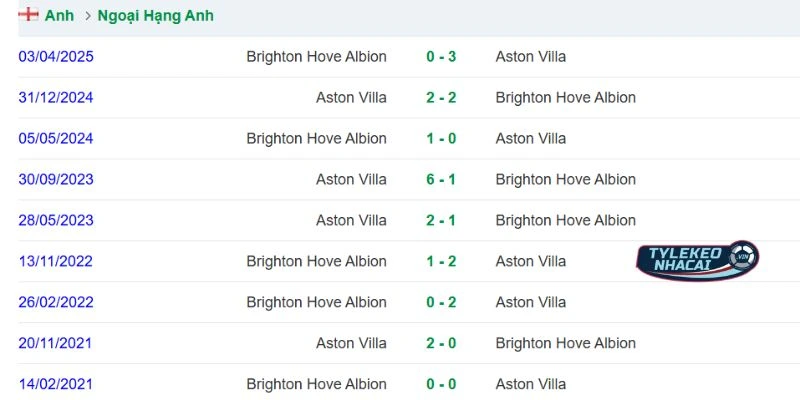Click the 6 - 1 match score

(x=441, y=180)
